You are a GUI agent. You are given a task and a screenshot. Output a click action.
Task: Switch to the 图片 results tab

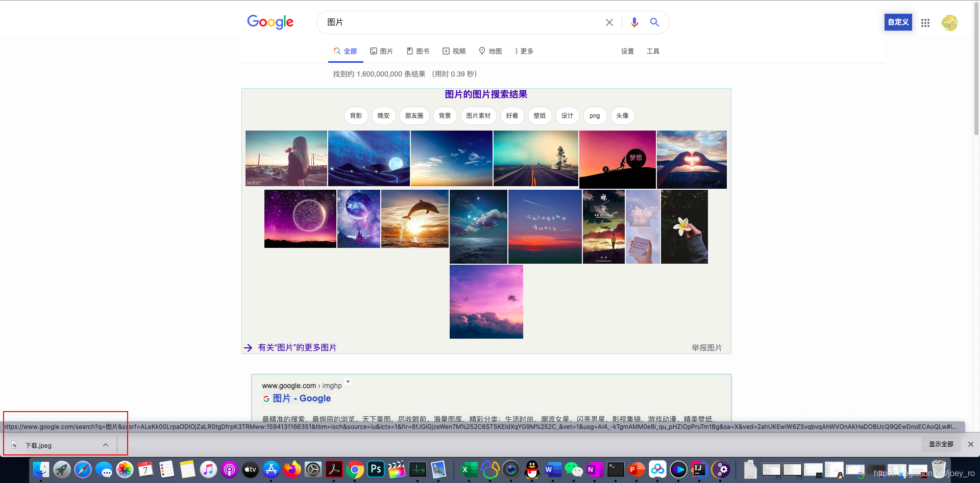(x=381, y=51)
